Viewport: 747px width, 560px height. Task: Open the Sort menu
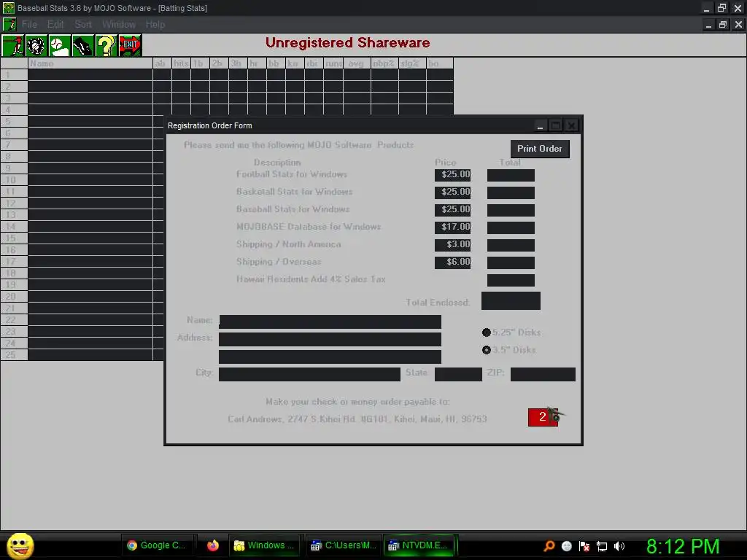[83, 24]
